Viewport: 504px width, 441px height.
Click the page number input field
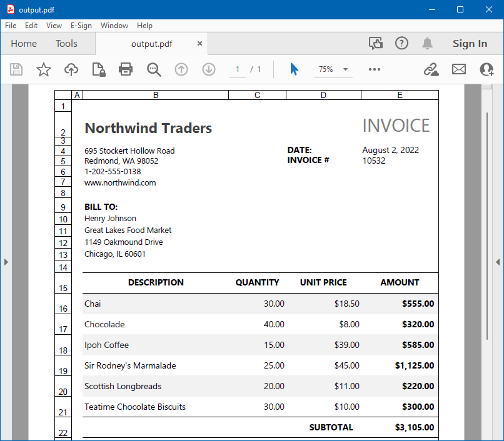click(236, 69)
